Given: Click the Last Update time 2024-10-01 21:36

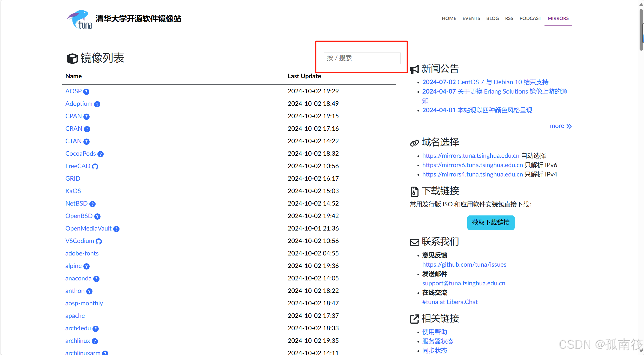Looking at the screenshot, I should pos(313,228).
